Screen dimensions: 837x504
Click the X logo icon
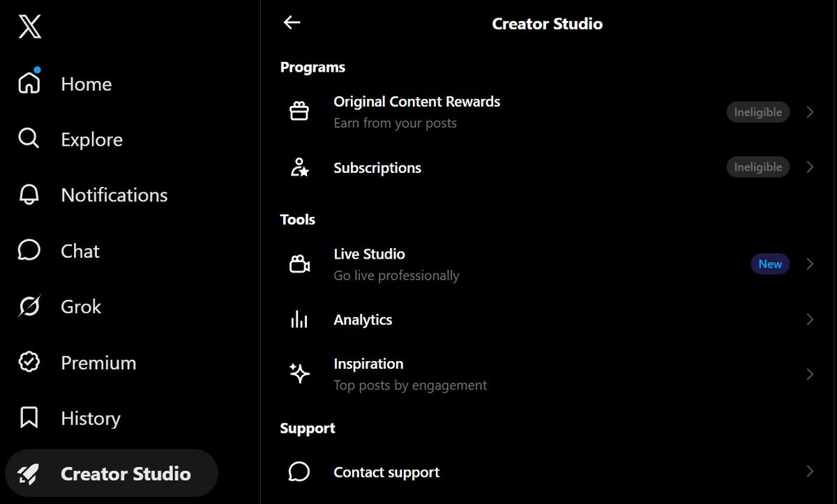29,27
